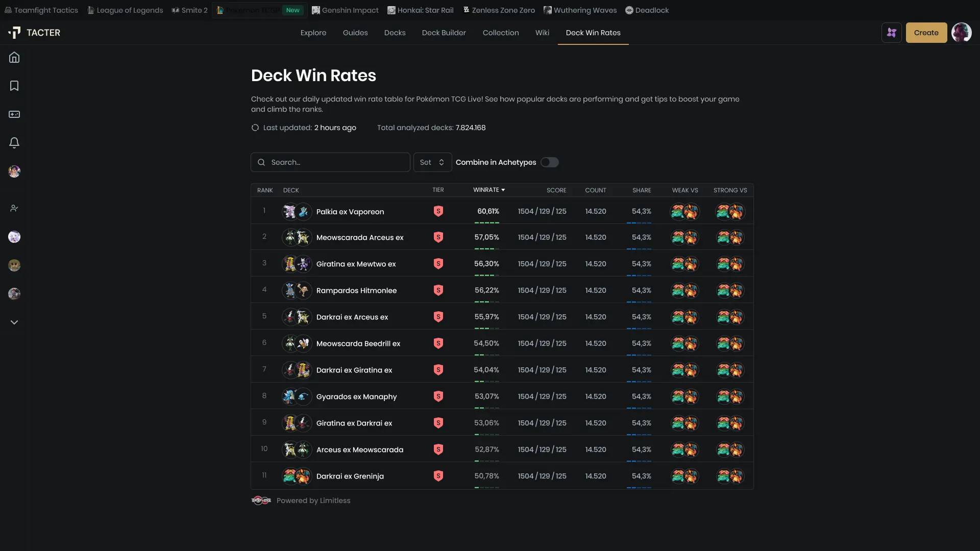The height and width of the screenshot is (551, 980).
Task: Open the Home icon in sidebar
Action: pos(14,57)
